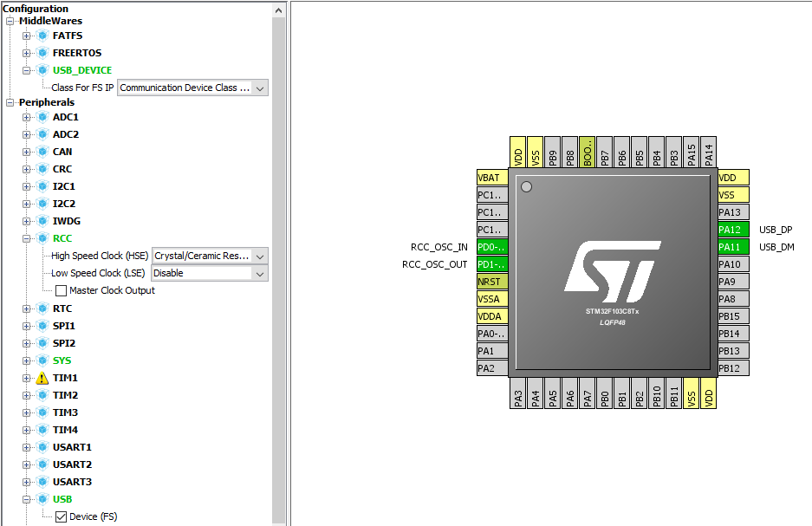Viewport: 812px width, 526px height.
Task: Click the PA10 pin on the chip
Action: pyautogui.click(x=733, y=264)
